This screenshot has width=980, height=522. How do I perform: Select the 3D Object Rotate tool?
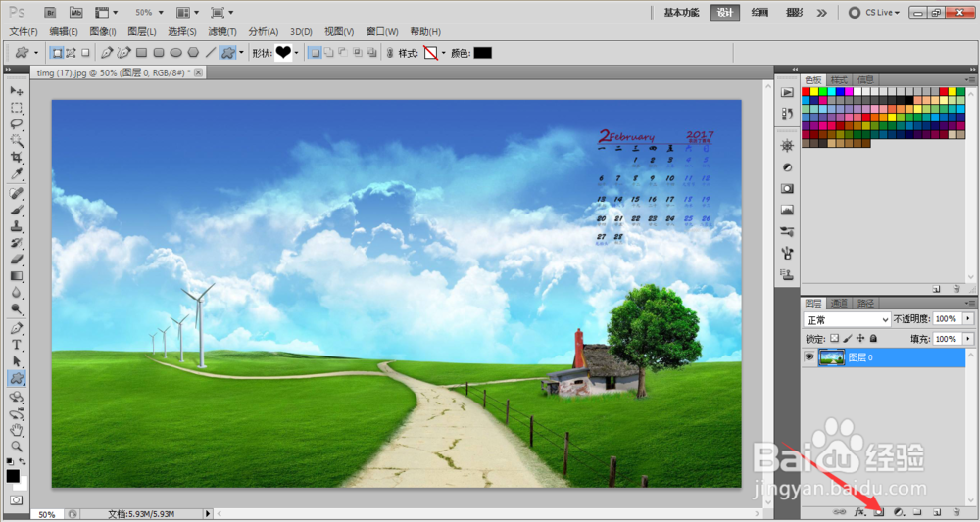[17, 397]
